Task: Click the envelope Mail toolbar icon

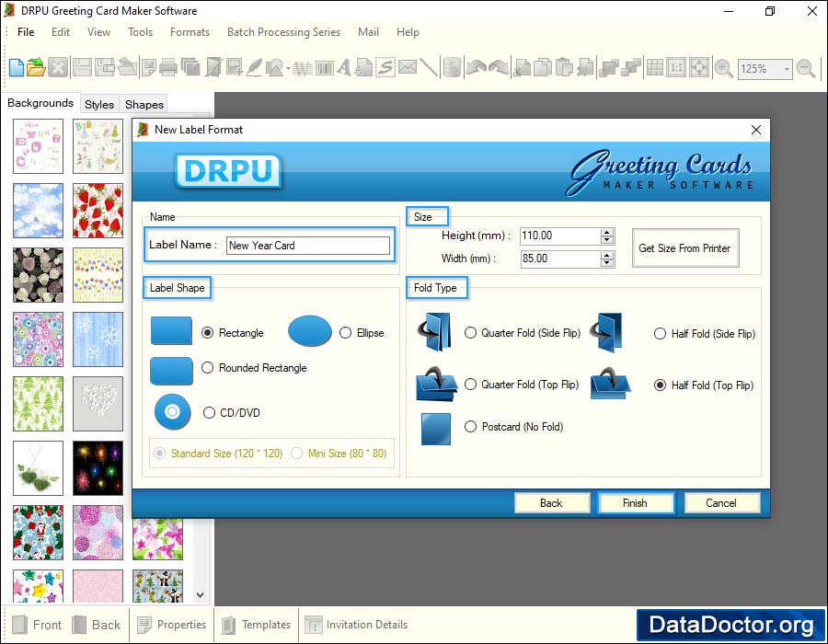Action: click(x=408, y=67)
